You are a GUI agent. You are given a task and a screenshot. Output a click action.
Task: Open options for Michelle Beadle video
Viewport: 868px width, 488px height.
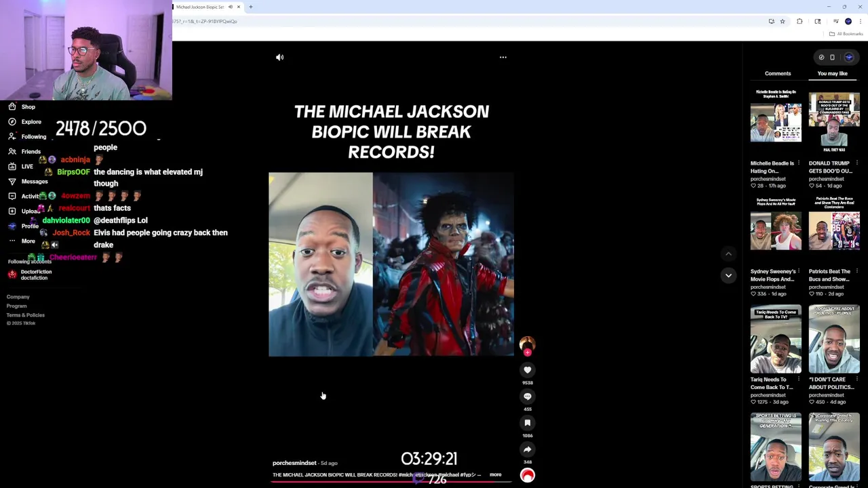799,163
